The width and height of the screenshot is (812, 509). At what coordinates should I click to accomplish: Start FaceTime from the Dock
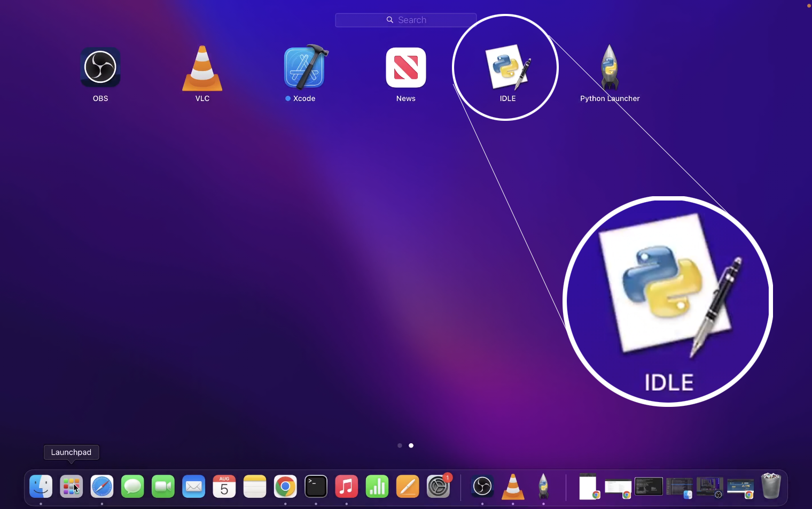(163, 487)
